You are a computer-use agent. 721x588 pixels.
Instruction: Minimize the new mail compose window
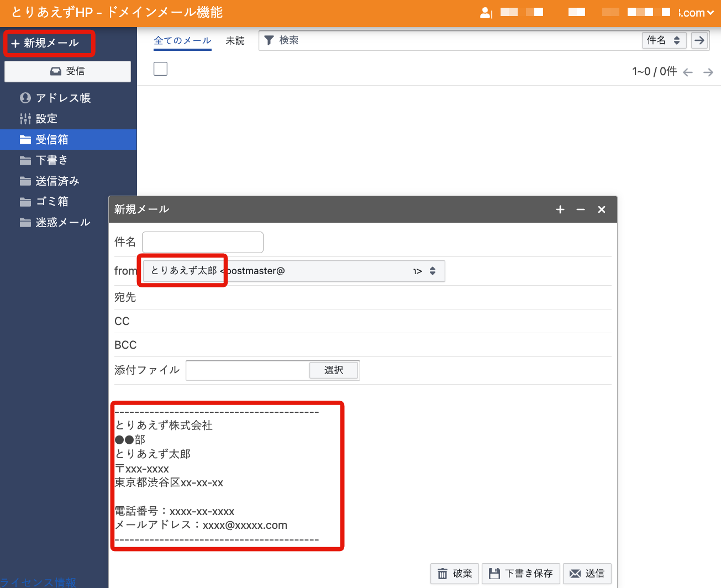[581, 209]
